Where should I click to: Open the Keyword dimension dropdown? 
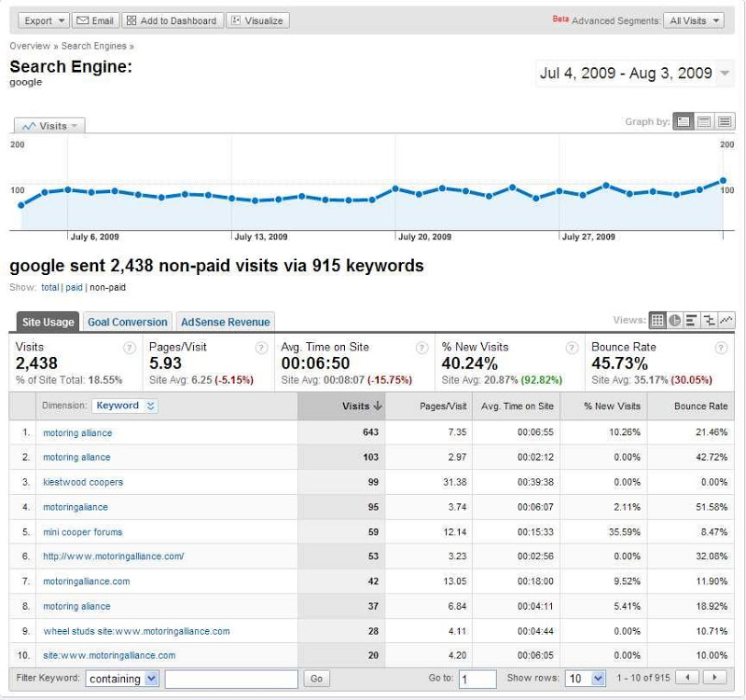click(125, 405)
